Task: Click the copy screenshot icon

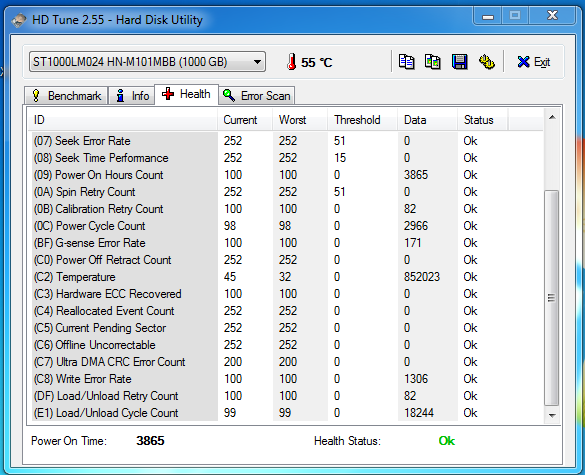Action: [x=433, y=62]
